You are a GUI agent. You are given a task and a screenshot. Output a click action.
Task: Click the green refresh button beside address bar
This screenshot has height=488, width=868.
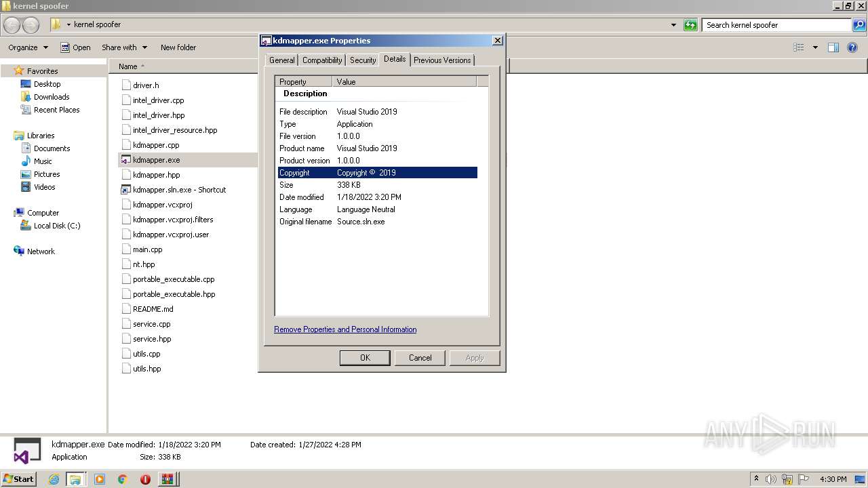click(x=690, y=25)
